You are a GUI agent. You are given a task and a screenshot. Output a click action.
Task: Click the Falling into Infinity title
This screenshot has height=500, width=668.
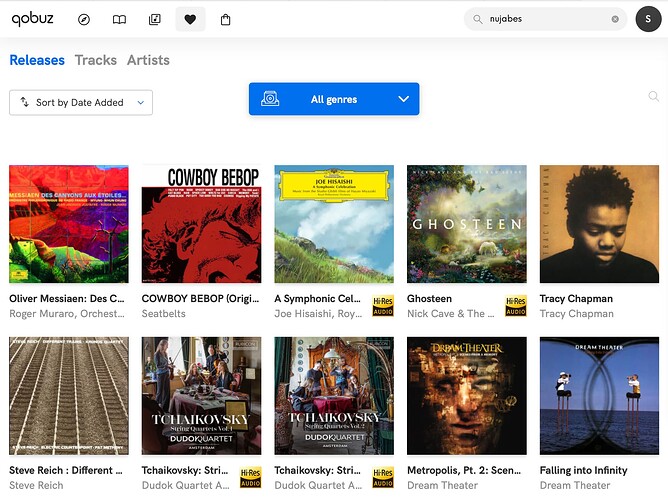point(584,470)
